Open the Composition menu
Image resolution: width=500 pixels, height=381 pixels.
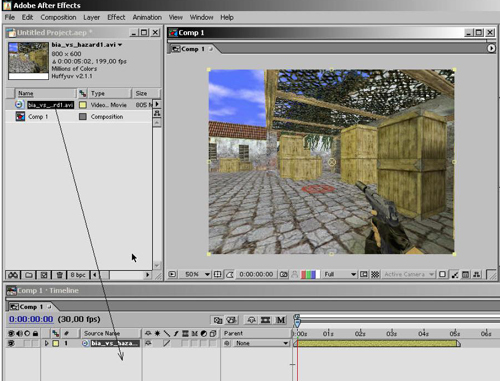[58, 17]
